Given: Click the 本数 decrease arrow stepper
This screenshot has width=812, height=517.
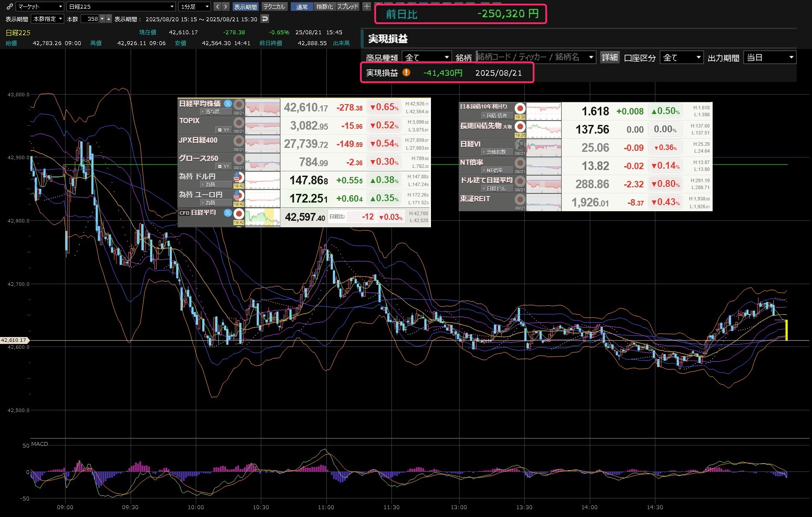Looking at the screenshot, I should 102,19.
